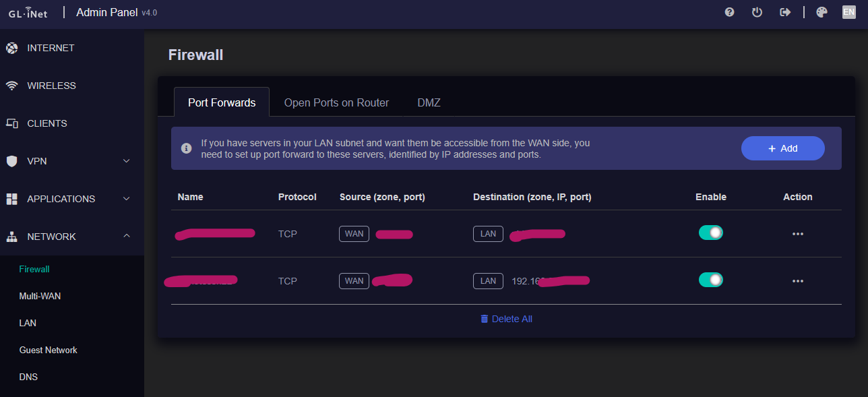Open the Multi-WAN settings page

pyautogui.click(x=40, y=296)
